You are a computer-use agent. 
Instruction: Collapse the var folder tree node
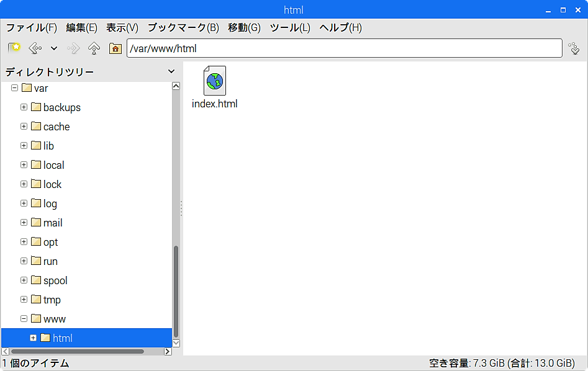14,88
